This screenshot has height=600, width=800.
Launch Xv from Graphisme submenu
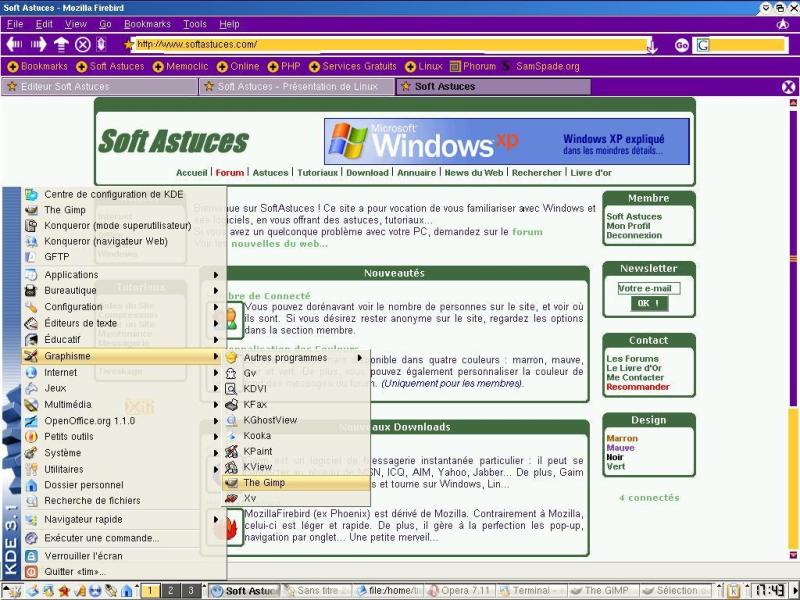point(296,498)
